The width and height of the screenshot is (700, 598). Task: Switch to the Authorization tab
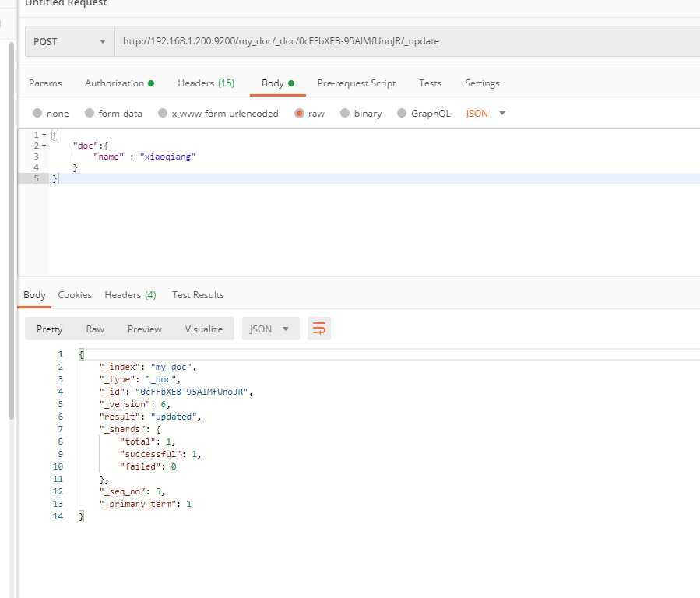coord(119,83)
